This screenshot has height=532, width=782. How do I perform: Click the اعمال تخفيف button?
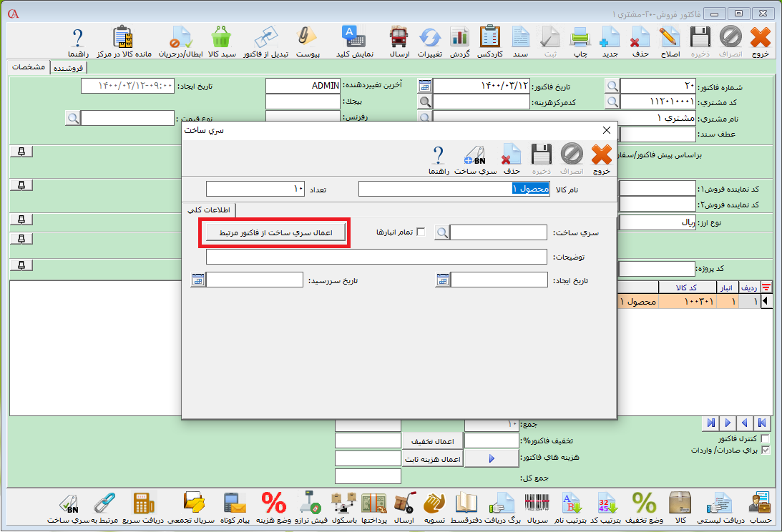point(434,442)
